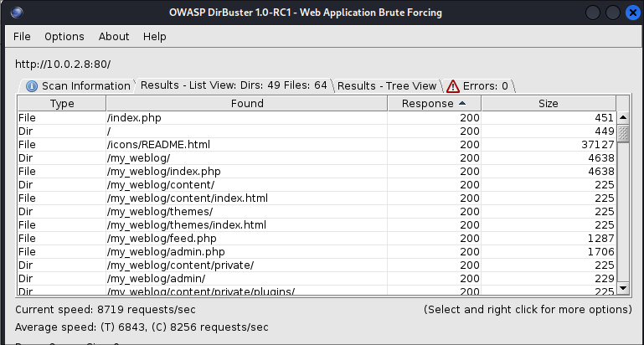This screenshot has width=644, height=345.
Task: Click the Response column sort arrow
Action: pos(462,104)
